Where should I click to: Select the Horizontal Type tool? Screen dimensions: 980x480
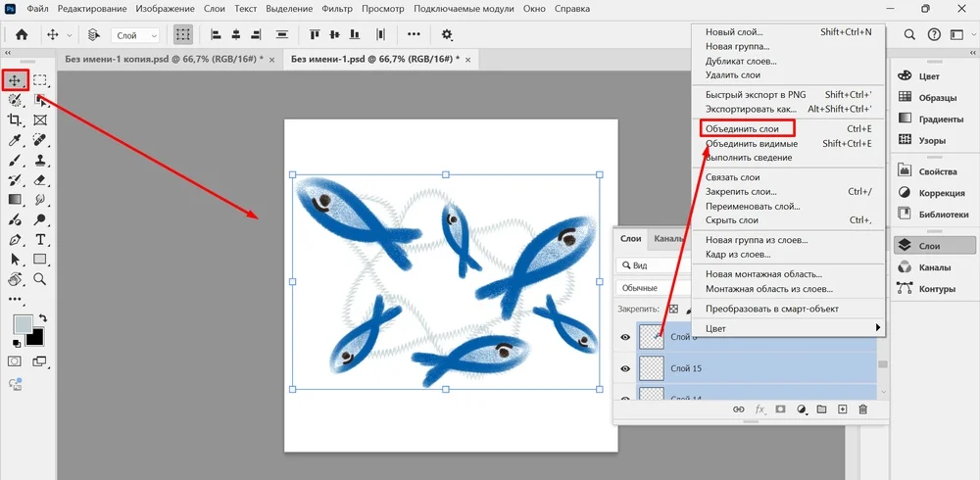(x=40, y=240)
